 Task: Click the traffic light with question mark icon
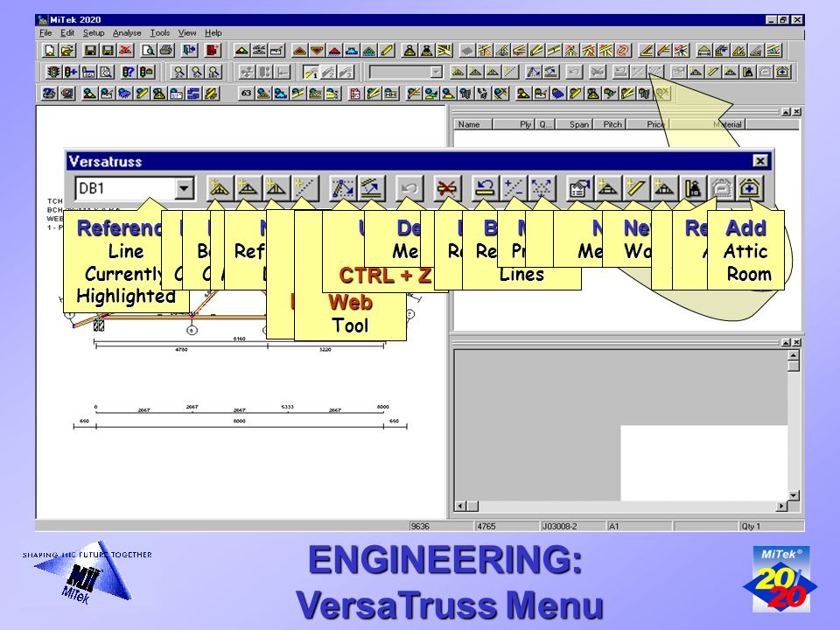pyautogui.click(x=129, y=72)
